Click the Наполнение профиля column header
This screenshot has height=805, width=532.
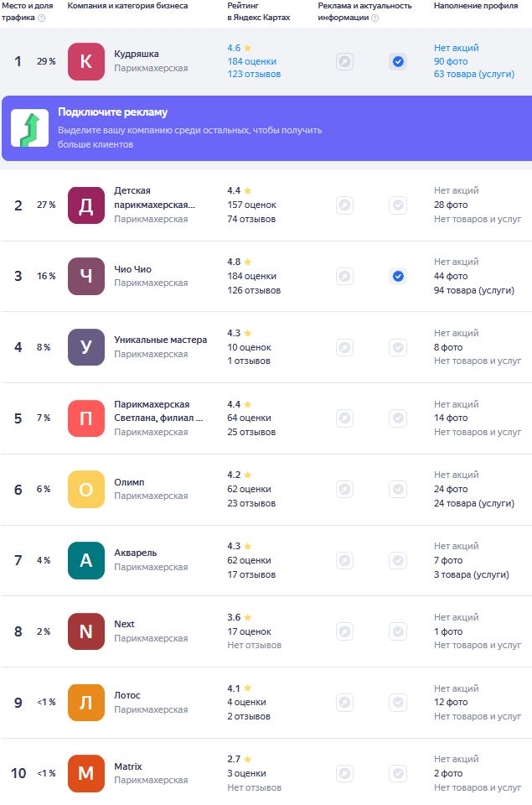tap(476, 6)
